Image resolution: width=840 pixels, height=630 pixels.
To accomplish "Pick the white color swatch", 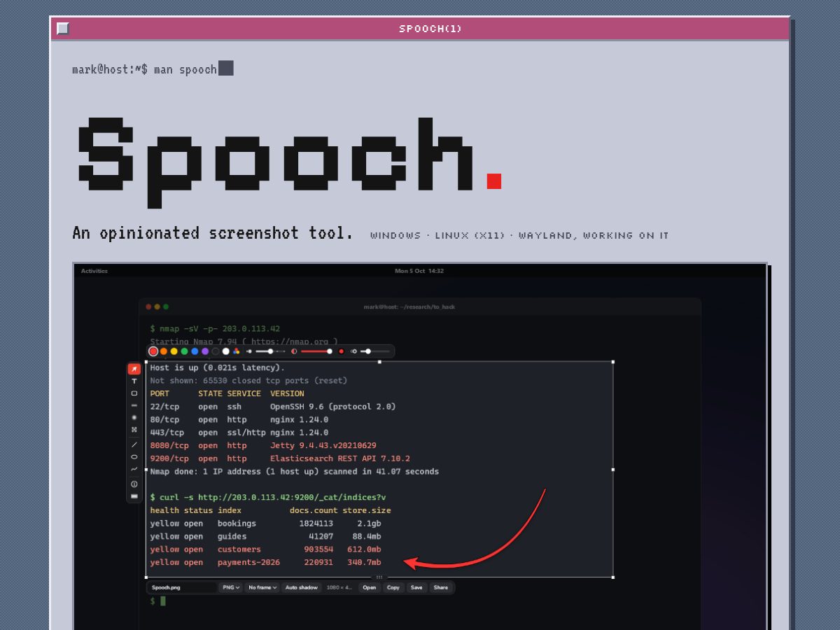I will [225, 351].
